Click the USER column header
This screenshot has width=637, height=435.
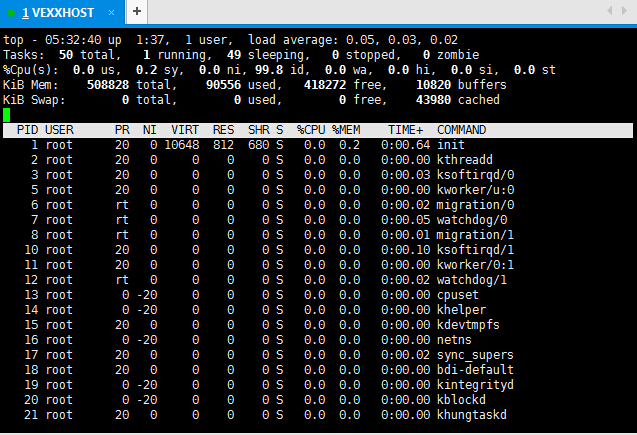coord(59,130)
